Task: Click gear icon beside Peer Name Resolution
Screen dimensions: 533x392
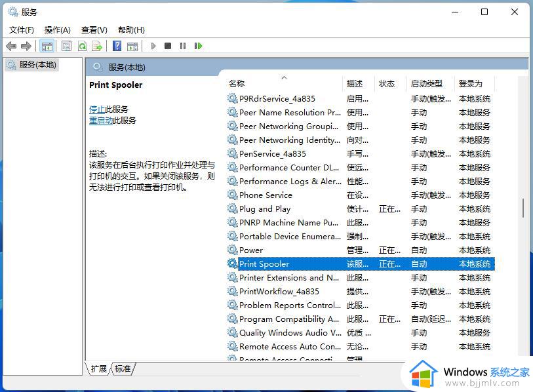Action: [x=233, y=112]
